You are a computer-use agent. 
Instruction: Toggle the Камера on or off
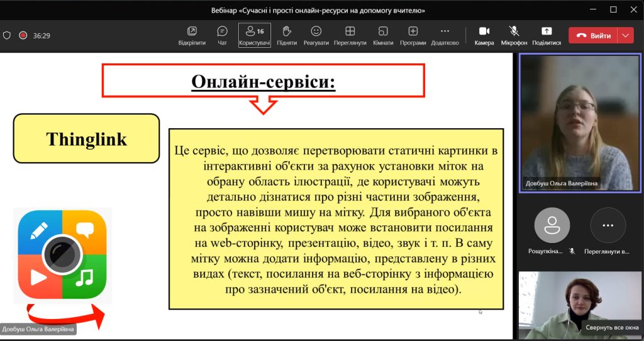pos(484,36)
